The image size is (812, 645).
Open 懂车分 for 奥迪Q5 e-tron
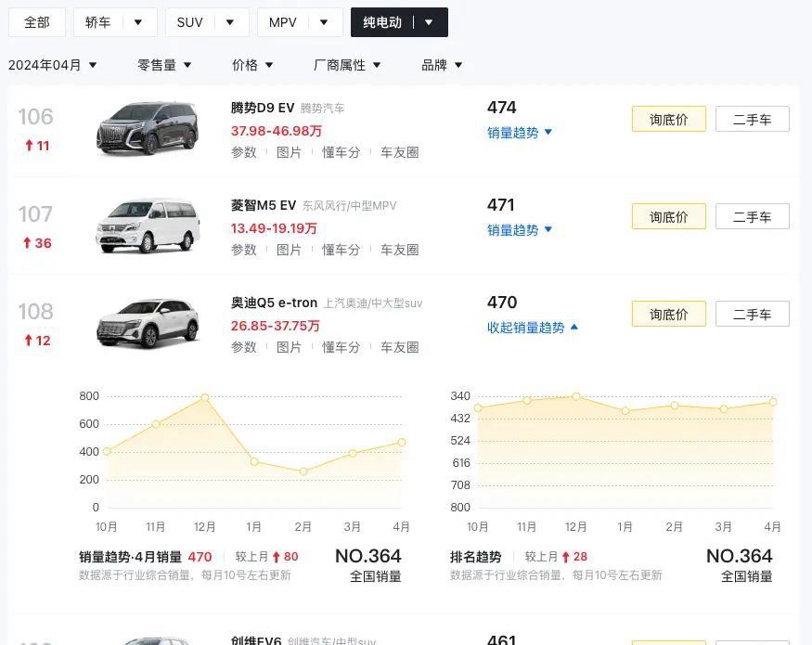(x=341, y=347)
